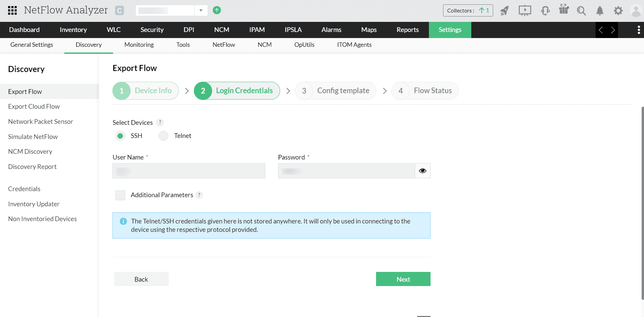Viewport: 644px width, 317px height.
Task: Open the Security tab
Action: tap(152, 30)
